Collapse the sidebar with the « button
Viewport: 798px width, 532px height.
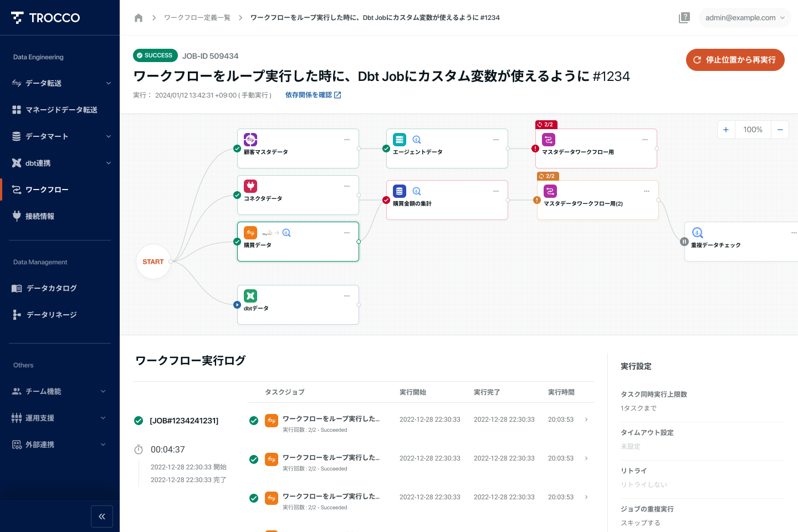point(102,516)
